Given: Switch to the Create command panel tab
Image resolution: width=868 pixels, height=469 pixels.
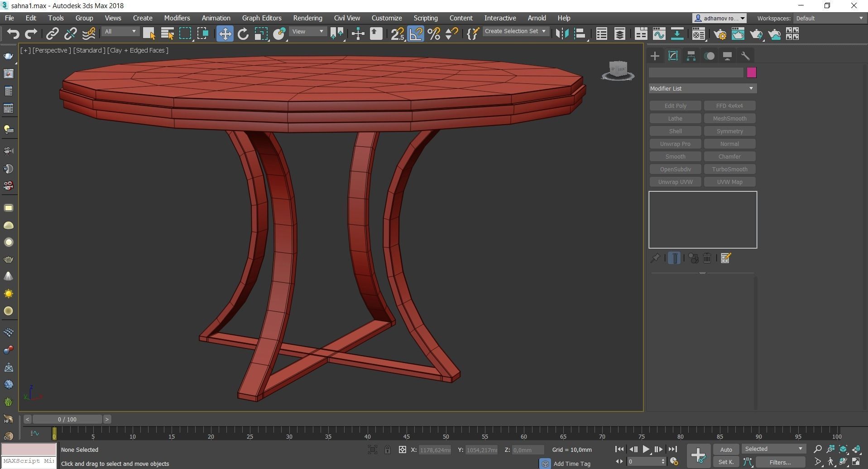Looking at the screenshot, I should pyautogui.click(x=655, y=56).
